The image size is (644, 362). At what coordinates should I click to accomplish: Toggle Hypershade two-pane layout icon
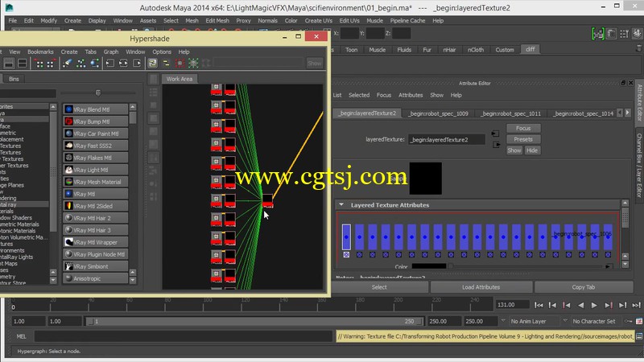(23, 64)
